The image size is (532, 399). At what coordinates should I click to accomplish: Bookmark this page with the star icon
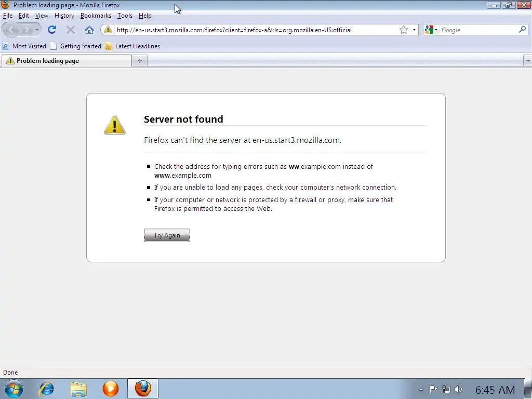pyautogui.click(x=403, y=30)
